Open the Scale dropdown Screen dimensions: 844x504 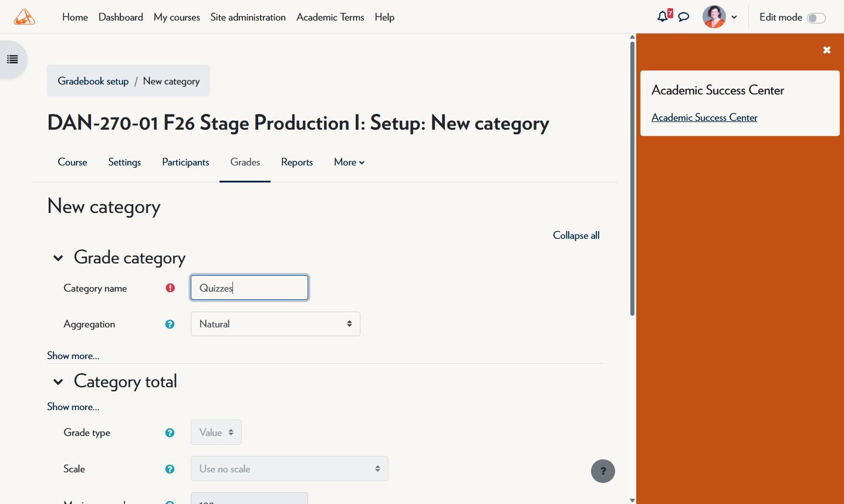point(289,469)
